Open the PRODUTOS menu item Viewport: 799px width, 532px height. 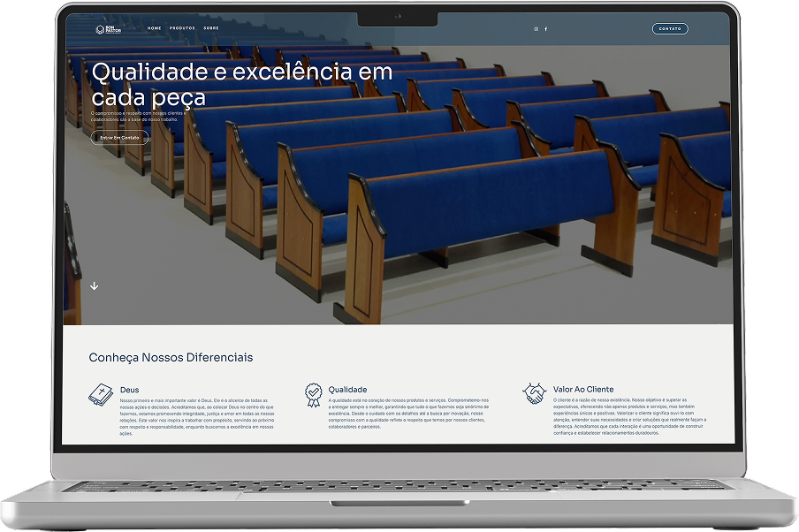coord(182,28)
